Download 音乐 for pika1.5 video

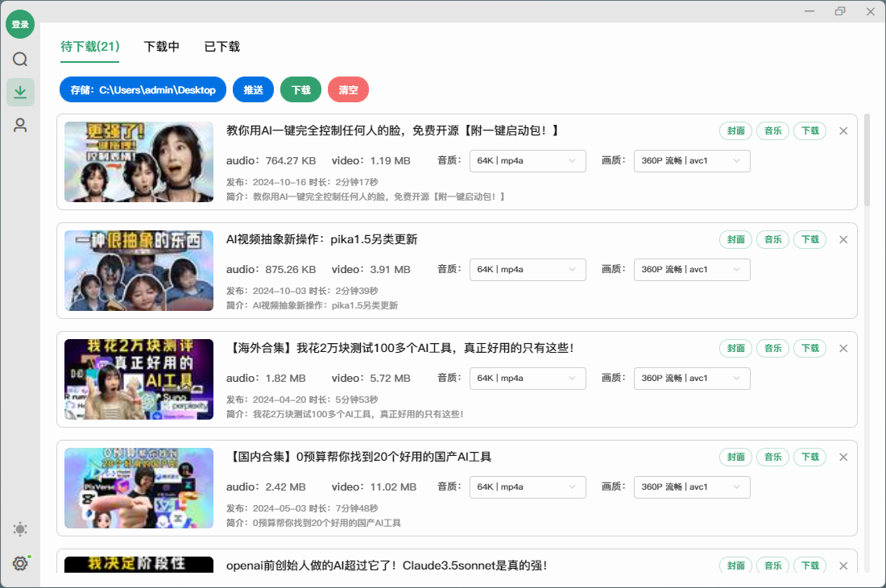pos(773,239)
